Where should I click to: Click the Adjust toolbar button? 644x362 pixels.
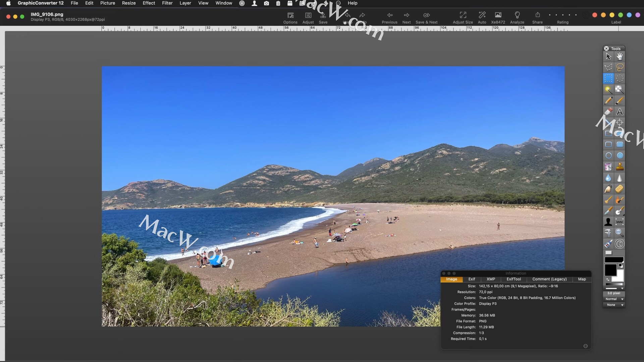308,18
